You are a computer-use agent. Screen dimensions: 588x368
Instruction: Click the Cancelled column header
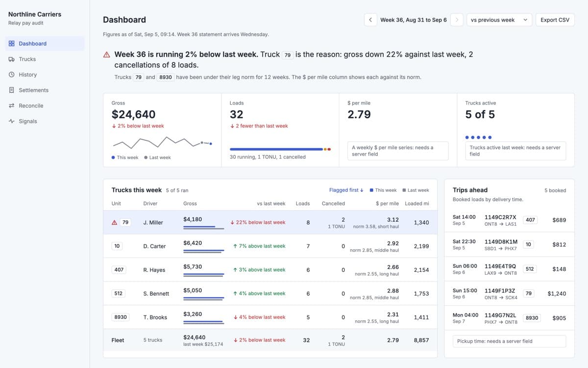click(333, 204)
